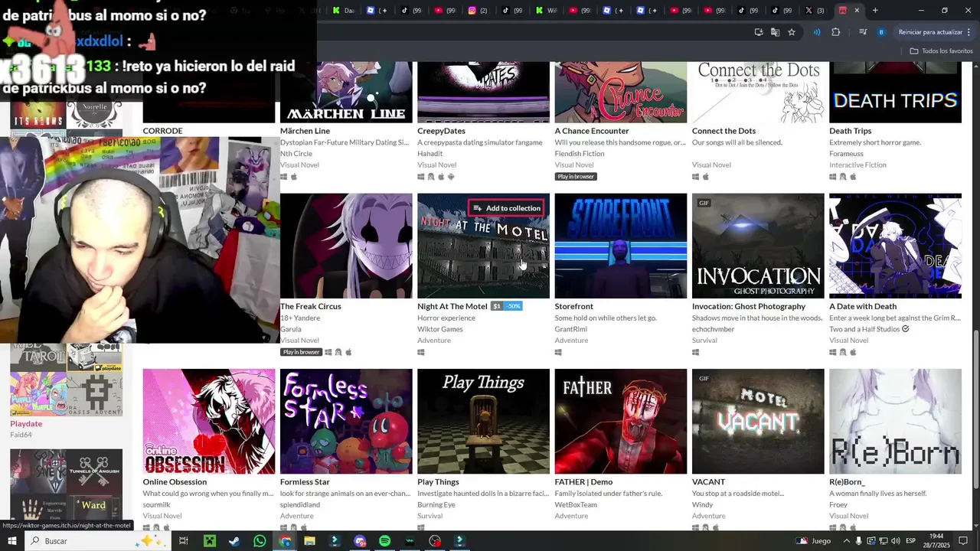Open the Play Things thumbnail
Viewport: 980px width, 551px height.
(483, 422)
